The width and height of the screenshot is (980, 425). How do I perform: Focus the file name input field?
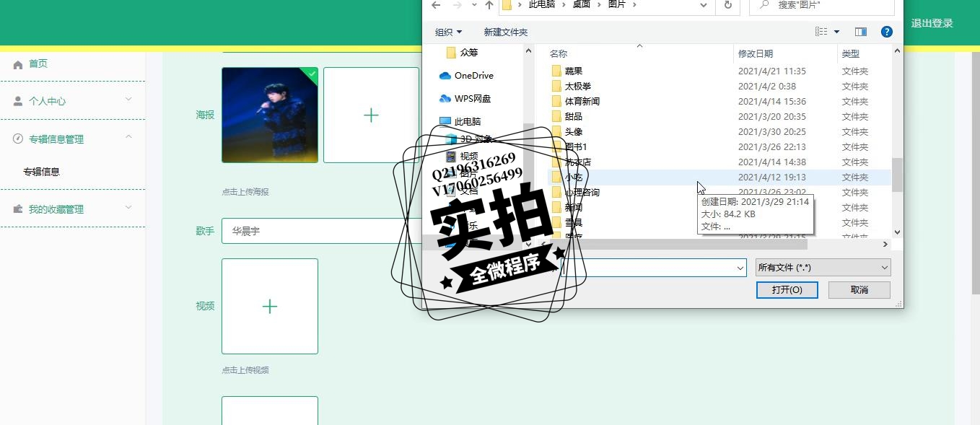[649, 268]
